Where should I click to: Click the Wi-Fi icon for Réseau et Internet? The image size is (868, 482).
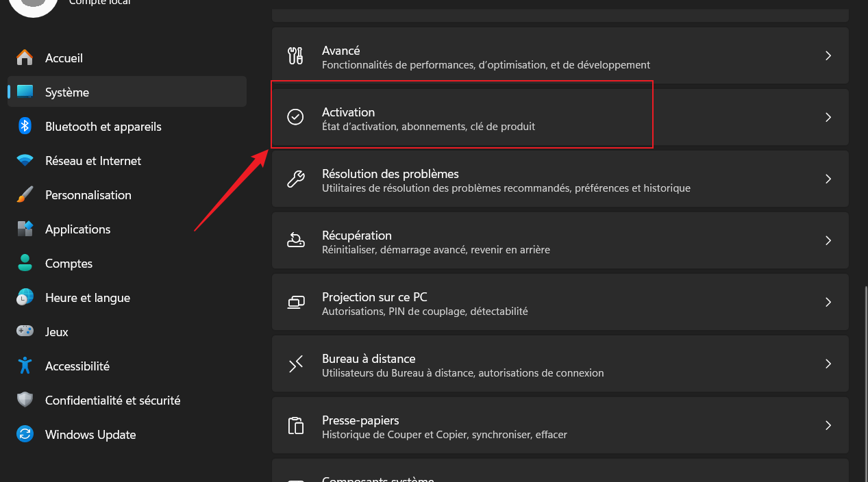coord(25,160)
